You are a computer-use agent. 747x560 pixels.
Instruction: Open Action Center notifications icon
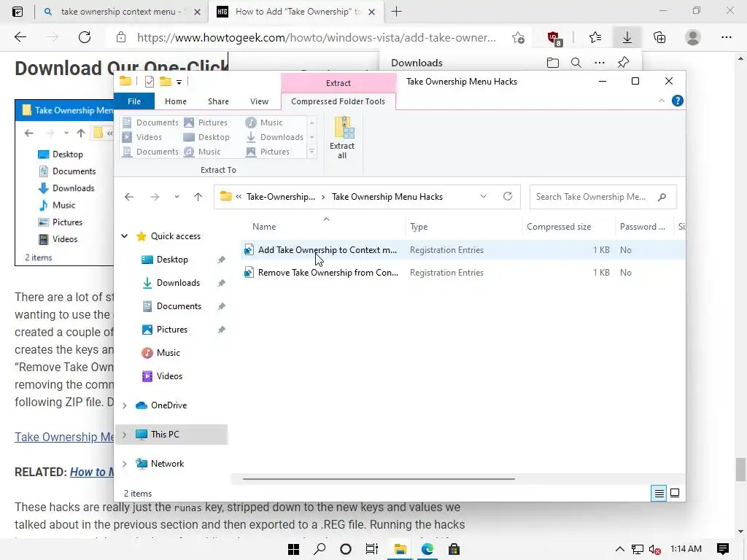(x=722, y=549)
